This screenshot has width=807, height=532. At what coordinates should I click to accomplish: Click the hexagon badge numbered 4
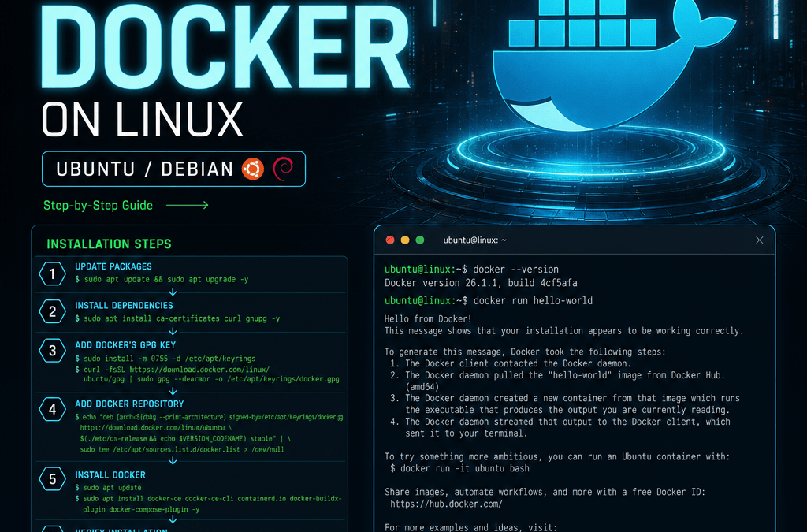(53, 410)
